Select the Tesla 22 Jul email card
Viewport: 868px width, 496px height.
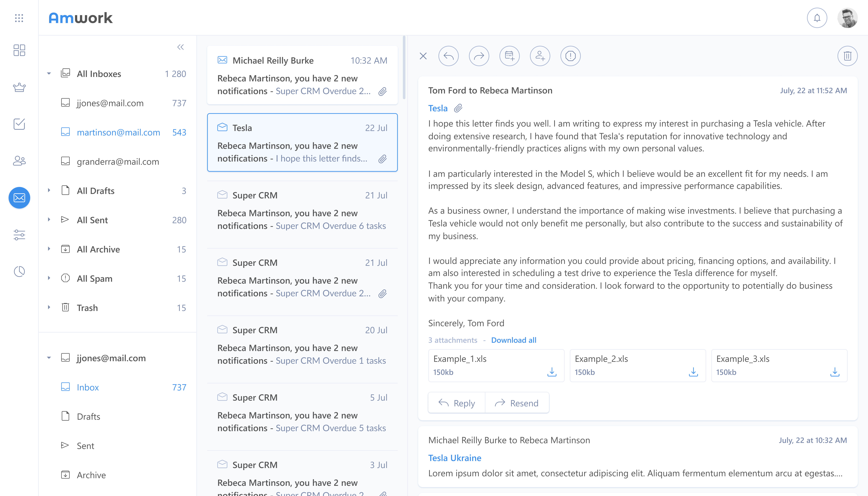[302, 142]
